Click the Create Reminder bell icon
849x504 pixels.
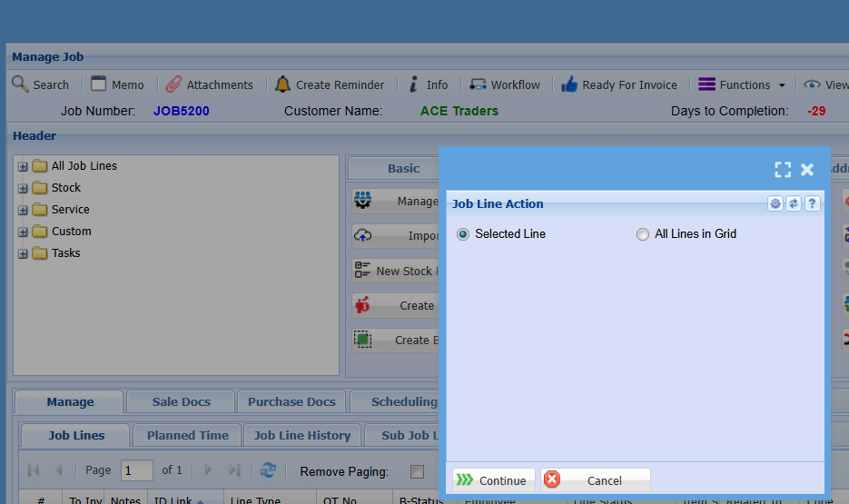pyautogui.click(x=282, y=84)
